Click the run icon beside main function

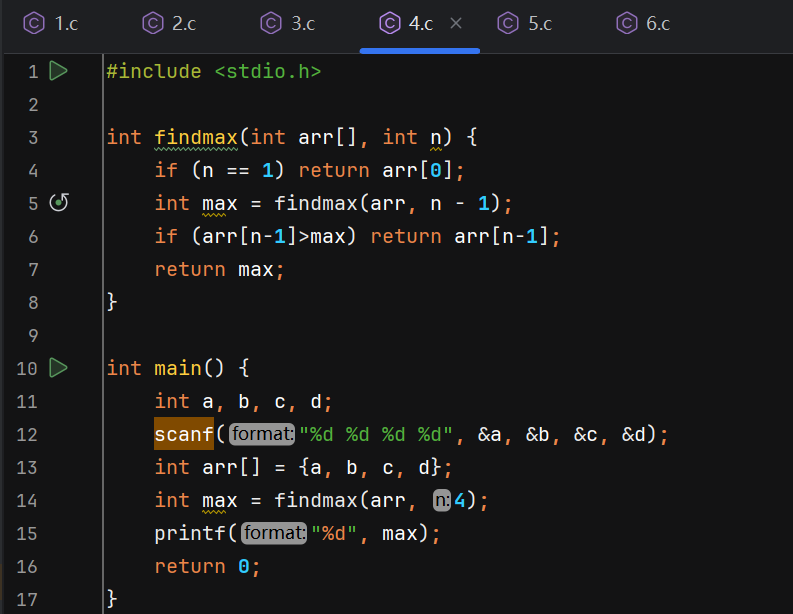click(58, 368)
